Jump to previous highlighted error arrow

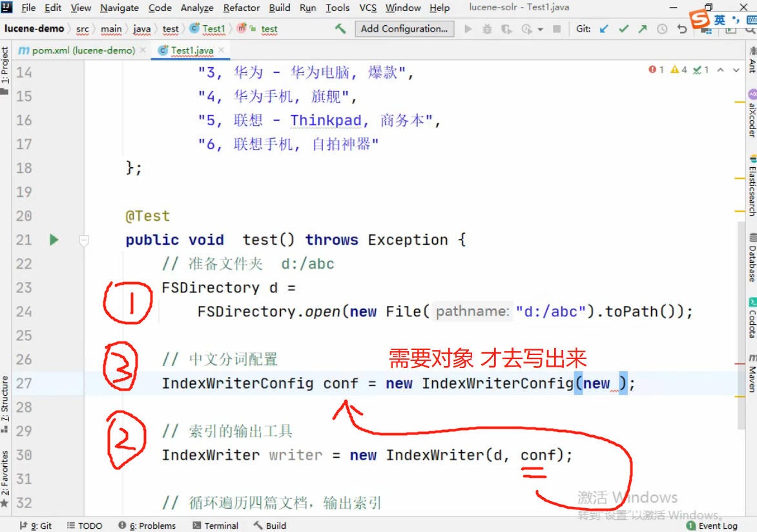pos(720,70)
